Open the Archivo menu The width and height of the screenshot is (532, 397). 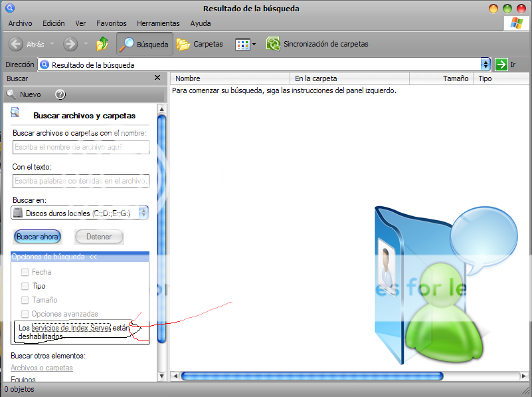pyautogui.click(x=21, y=23)
